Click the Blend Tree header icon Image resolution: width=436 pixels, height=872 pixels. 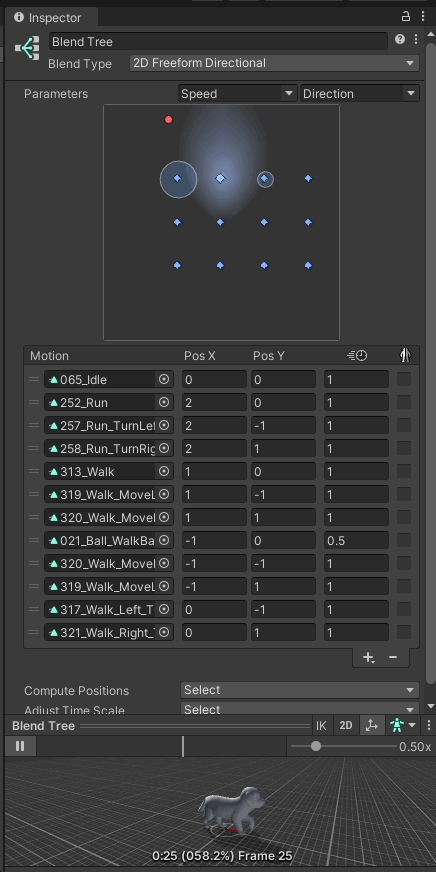[x=27, y=48]
